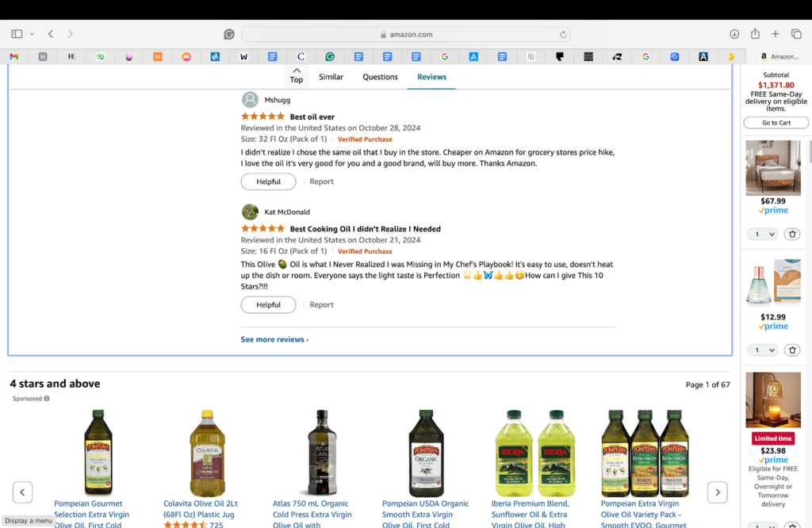Open the Colavita olive oil jug image
Image resolution: width=812 pixels, height=528 pixels.
pyautogui.click(x=207, y=453)
